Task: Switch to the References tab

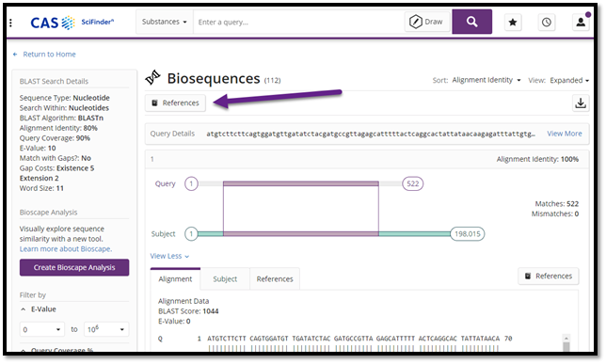Action: pos(275,279)
